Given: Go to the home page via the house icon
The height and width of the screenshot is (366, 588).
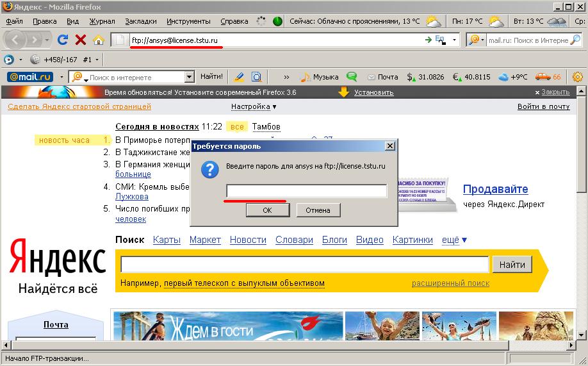Looking at the screenshot, I should point(99,39).
